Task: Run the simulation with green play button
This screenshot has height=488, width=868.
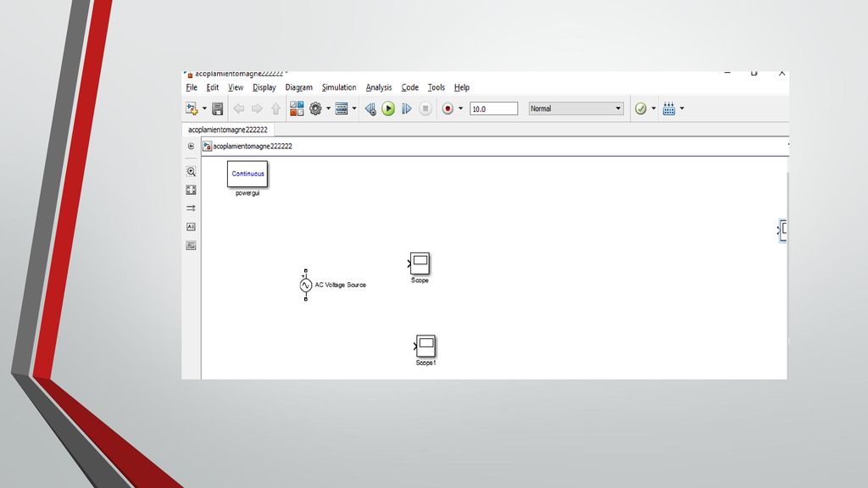Action: pos(388,109)
